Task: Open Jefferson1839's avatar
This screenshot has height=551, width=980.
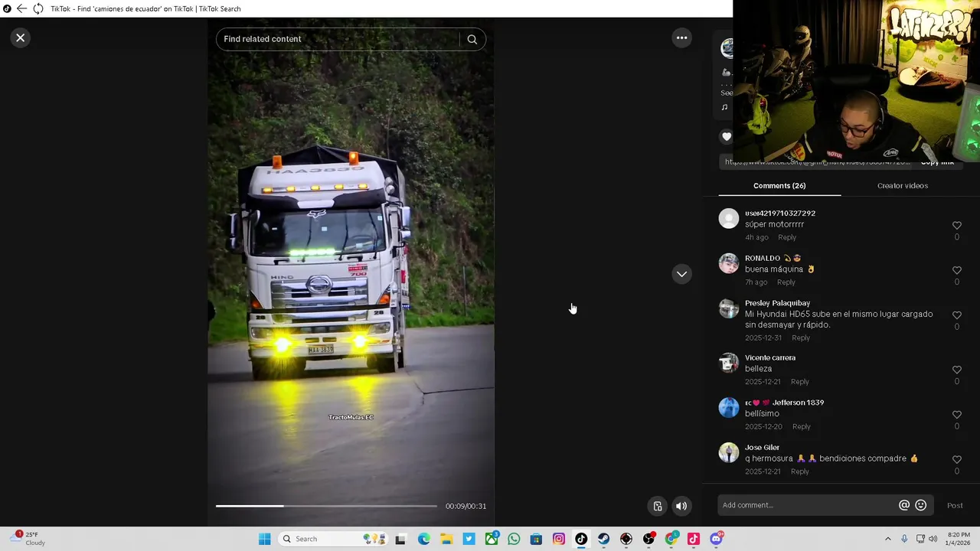Action: (x=729, y=408)
